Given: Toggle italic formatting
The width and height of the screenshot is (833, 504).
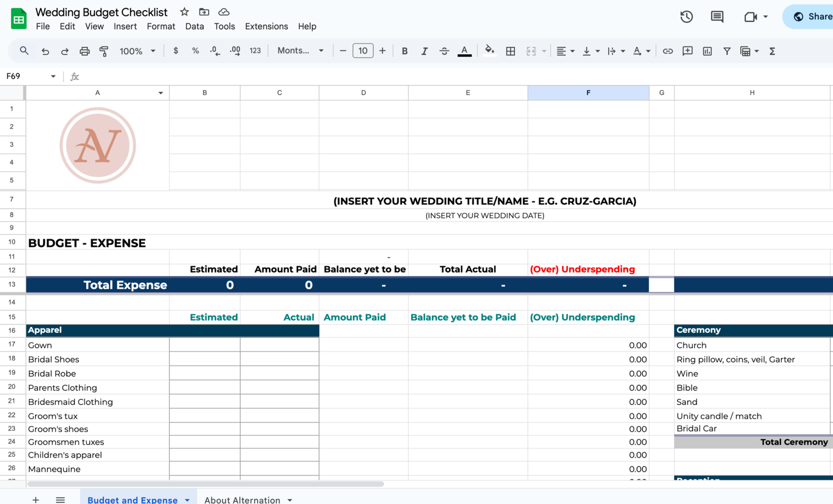Looking at the screenshot, I should (x=424, y=51).
